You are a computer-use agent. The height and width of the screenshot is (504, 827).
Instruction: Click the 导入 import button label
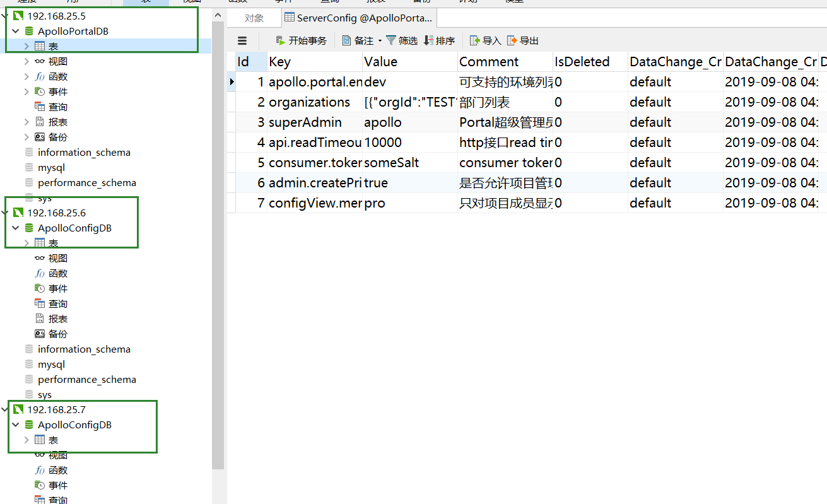pos(492,40)
